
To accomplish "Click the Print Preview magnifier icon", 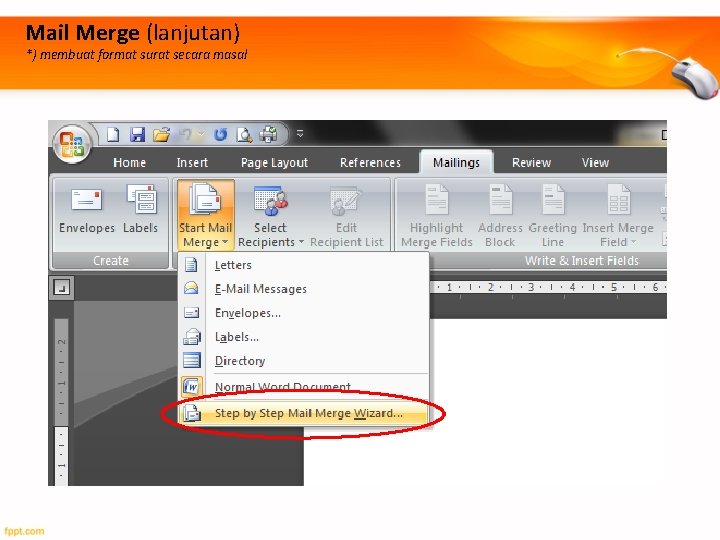I will [x=244, y=135].
